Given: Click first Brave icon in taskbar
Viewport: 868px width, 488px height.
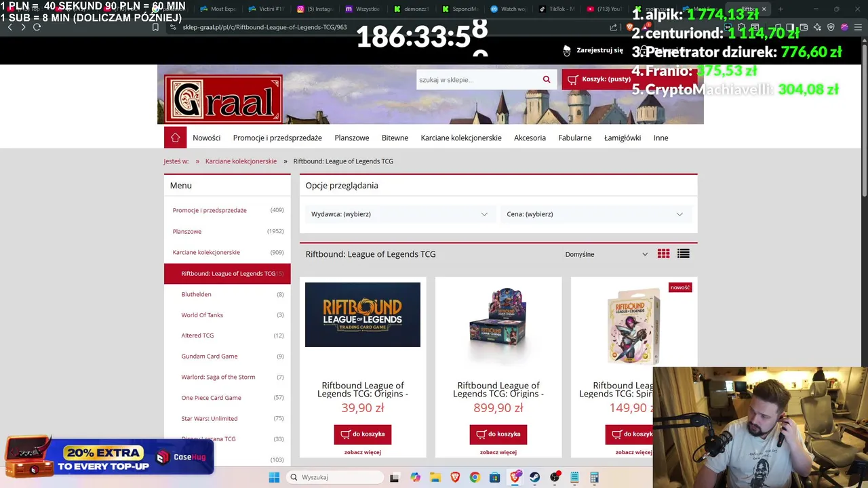Looking at the screenshot, I should 455,477.
